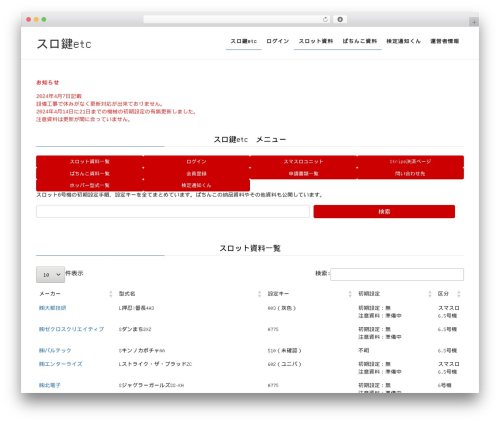The height and width of the screenshot is (423, 500).
Task: Click the red 問い合わせ先 button
Action: click(x=410, y=174)
